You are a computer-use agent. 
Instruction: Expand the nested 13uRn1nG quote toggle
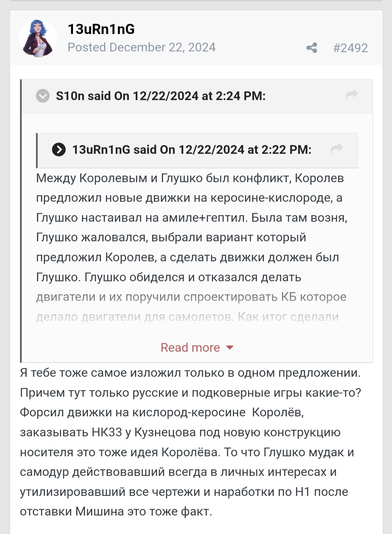click(59, 150)
